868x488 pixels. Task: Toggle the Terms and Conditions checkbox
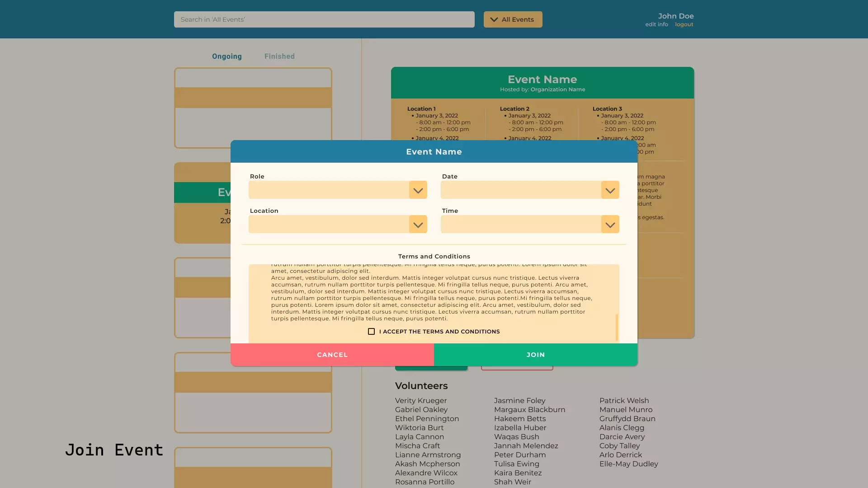371,331
